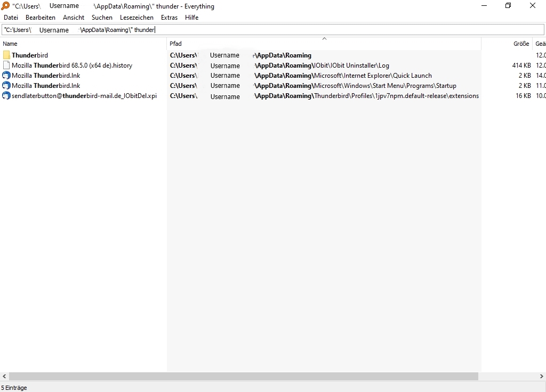Open the Lesezeichen menu
The image size is (546, 392).
pyautogui.click(x=136, y=18)
